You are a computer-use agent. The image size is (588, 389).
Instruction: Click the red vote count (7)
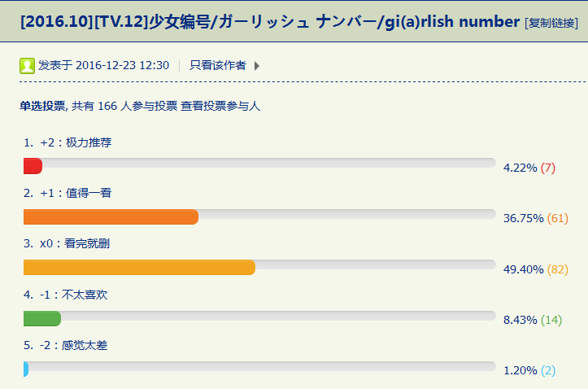[x=547, y=168]
